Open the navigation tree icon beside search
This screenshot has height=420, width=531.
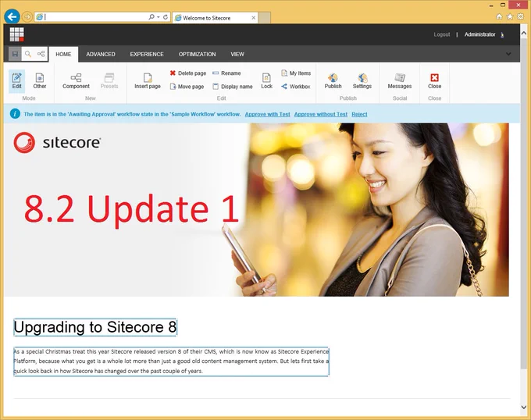pos(41,54)
